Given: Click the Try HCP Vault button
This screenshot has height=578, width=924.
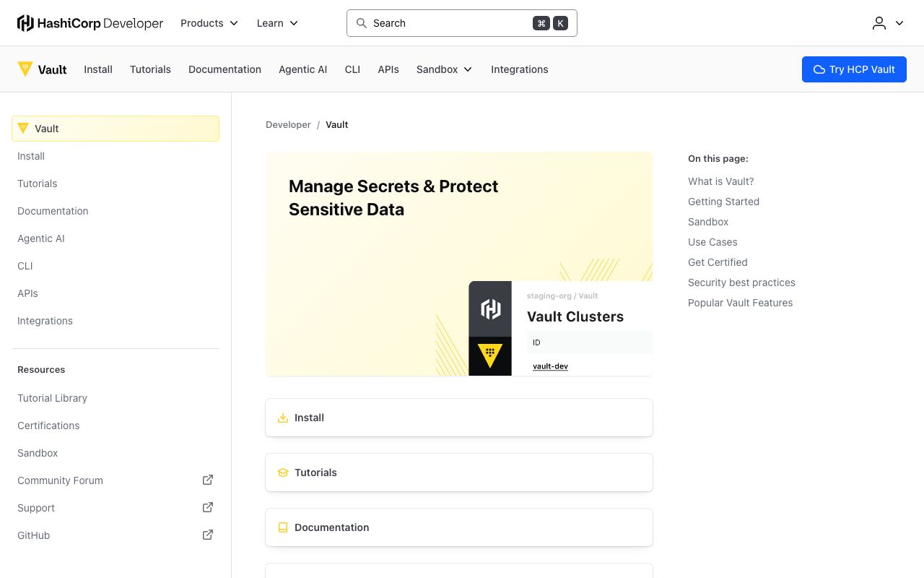Looking at the screenshot, I should (854, 69).
